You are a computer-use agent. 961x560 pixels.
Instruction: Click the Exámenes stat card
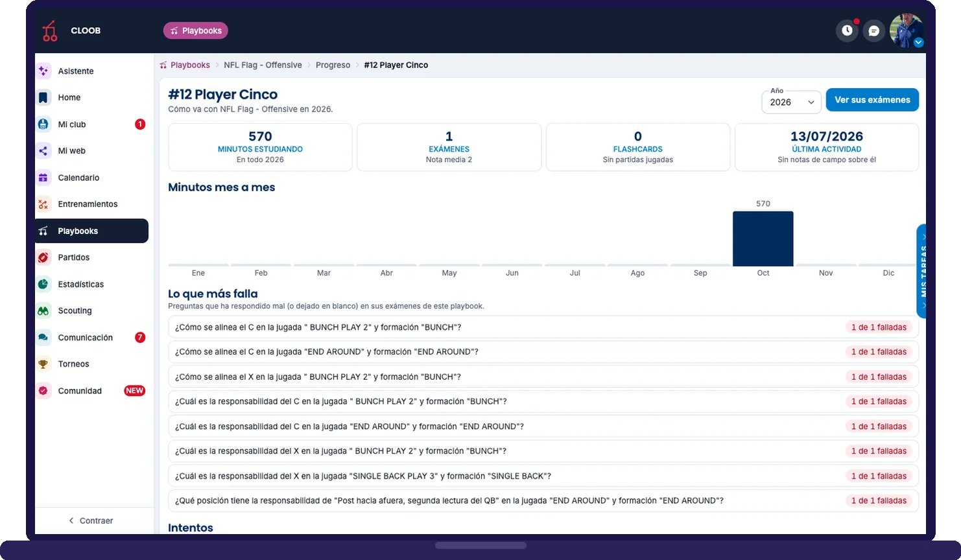[449, 147]
